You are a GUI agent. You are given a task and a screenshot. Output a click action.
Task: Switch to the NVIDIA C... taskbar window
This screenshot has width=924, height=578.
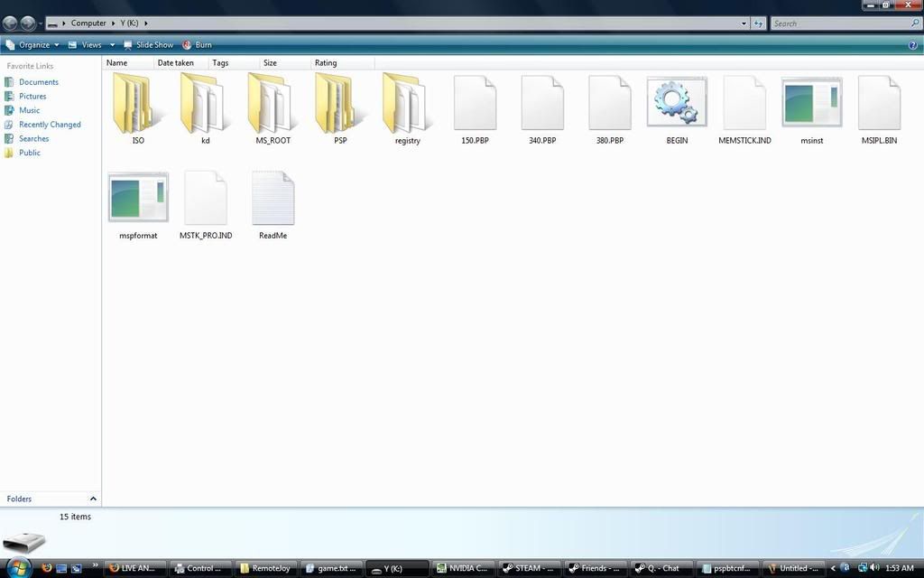(465, 569)
